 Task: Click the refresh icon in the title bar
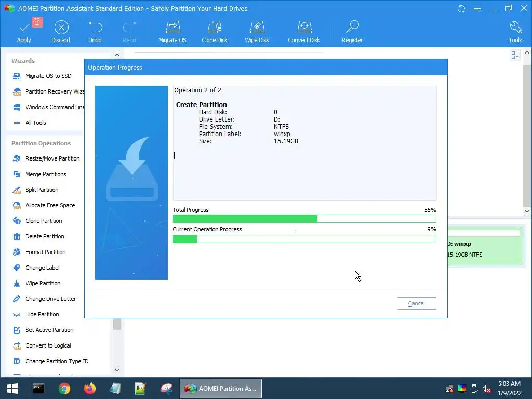point(461,9)
